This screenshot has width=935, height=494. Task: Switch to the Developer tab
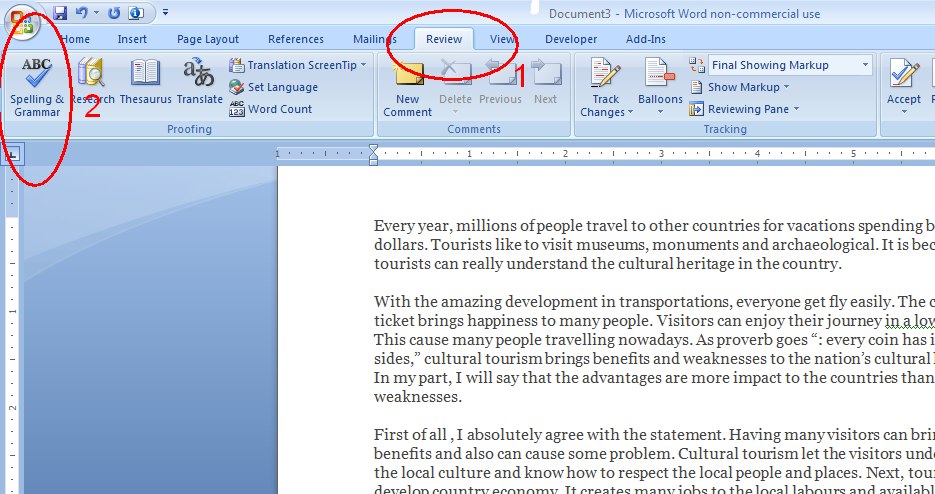[x=571, y=39]
